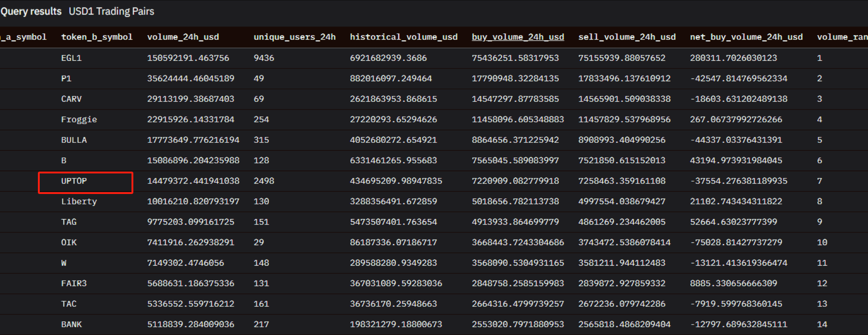
Task: Click unique users value 254
Action: [x=261, y=120]
